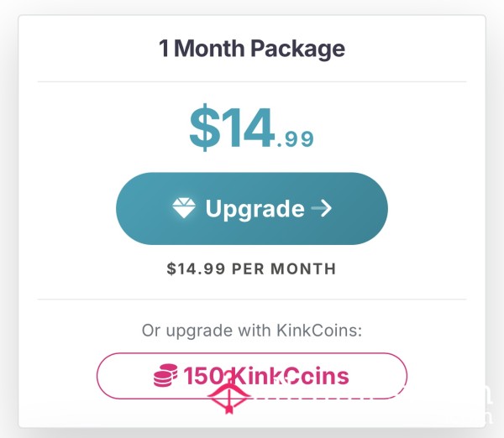This screenshot has height=438, width=504.
Task: Click the diamond icon on Upgrade button
Action: click(x=183, y=208)
